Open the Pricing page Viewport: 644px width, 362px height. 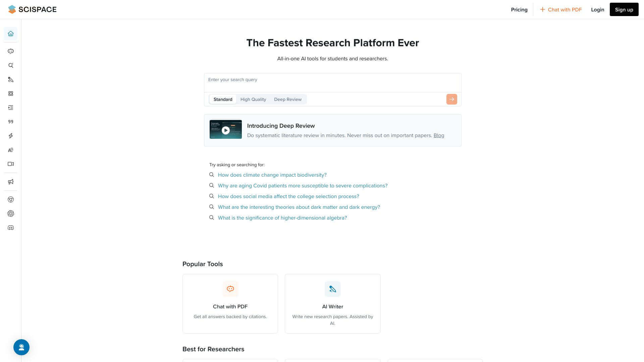(519, 9)
